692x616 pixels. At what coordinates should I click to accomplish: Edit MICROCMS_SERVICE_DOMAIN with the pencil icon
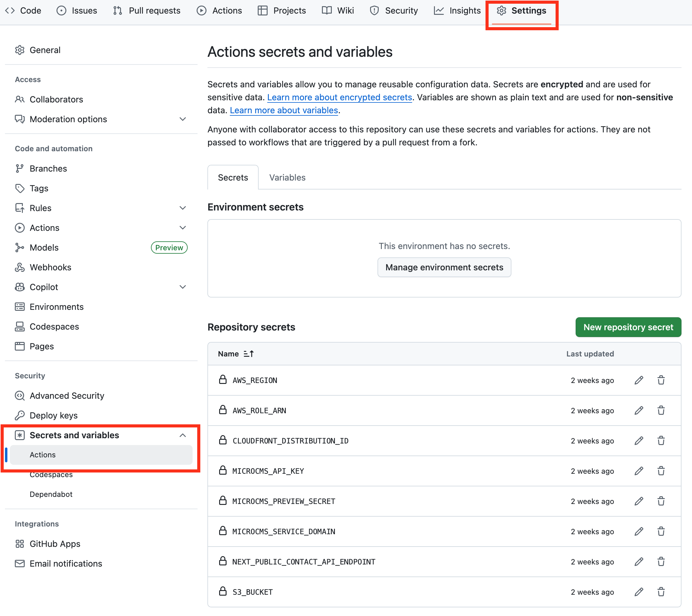coord(639,531)
